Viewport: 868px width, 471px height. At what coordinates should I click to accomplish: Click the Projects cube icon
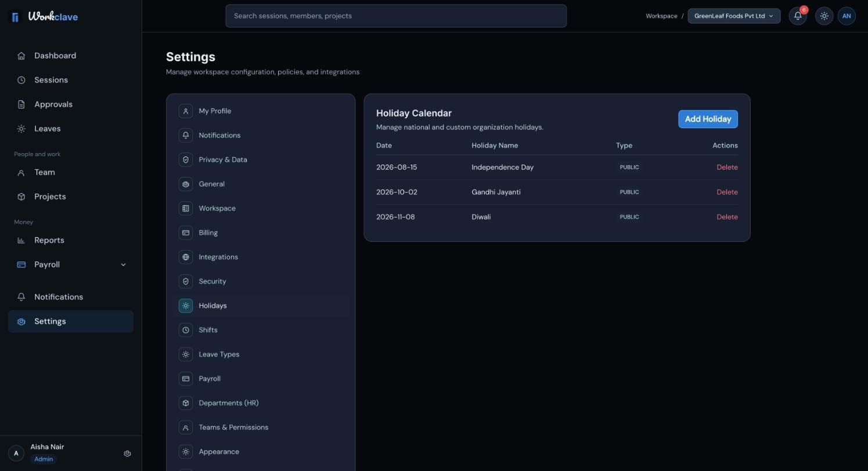pos(21,197)
